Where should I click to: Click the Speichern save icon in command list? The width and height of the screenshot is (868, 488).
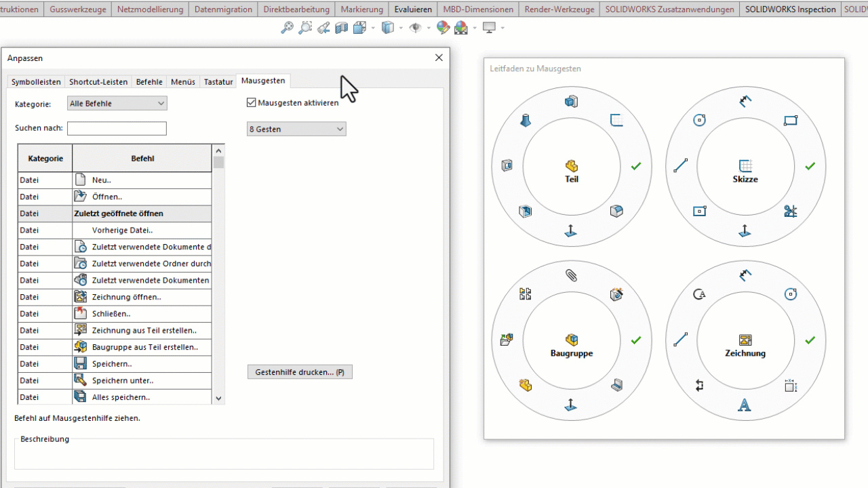point(80,364)
